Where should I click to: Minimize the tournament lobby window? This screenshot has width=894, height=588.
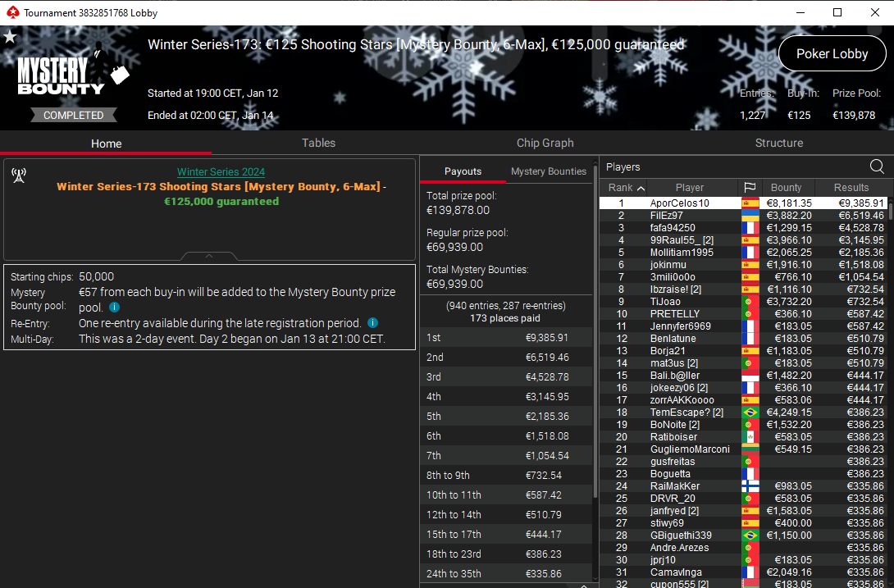(800, 12)
